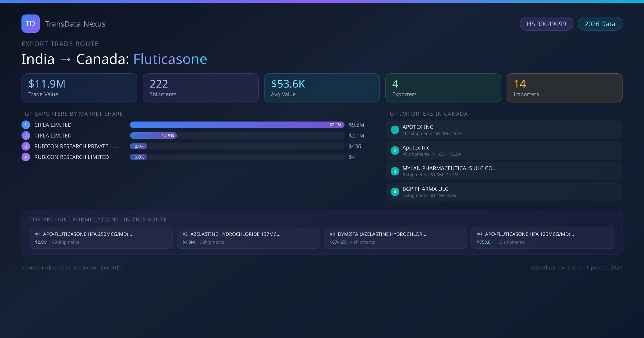Open the 14 Importers card
The image size is (644, 338).
[x=564, y=88]
